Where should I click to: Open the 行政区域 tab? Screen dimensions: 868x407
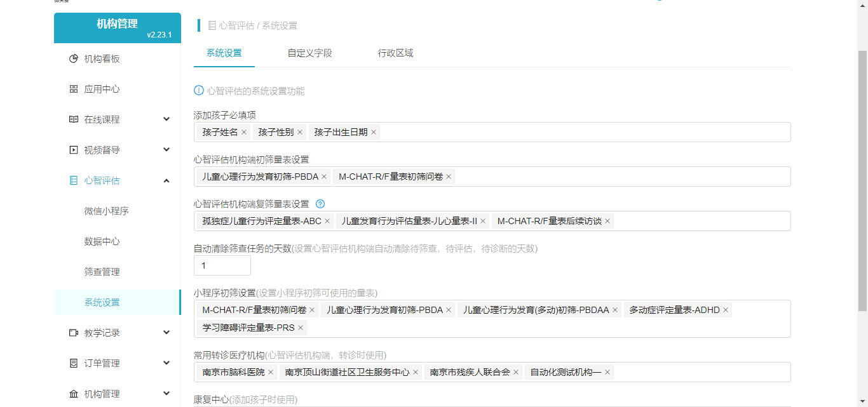(x=395, y=53)
